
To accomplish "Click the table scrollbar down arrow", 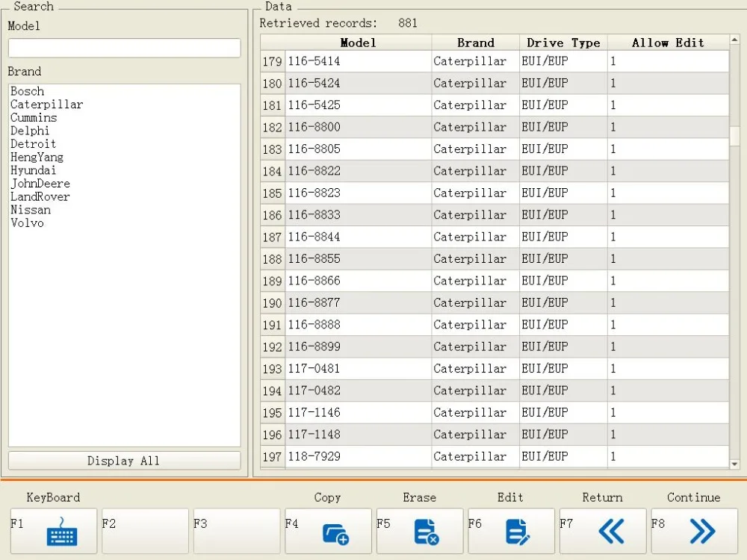I will [734, 464].
